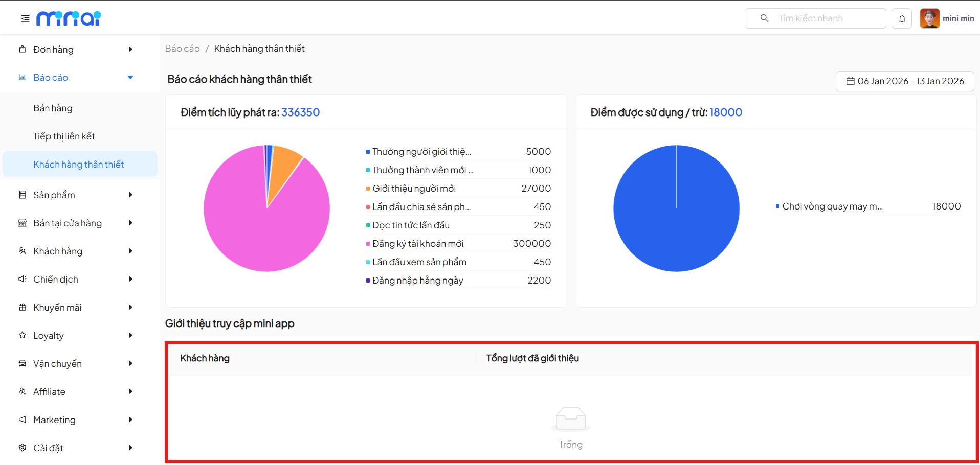Open the date range picker 06 Jan 2026
The width and height of the screenshot is (980, 465).
click(904, 81)
